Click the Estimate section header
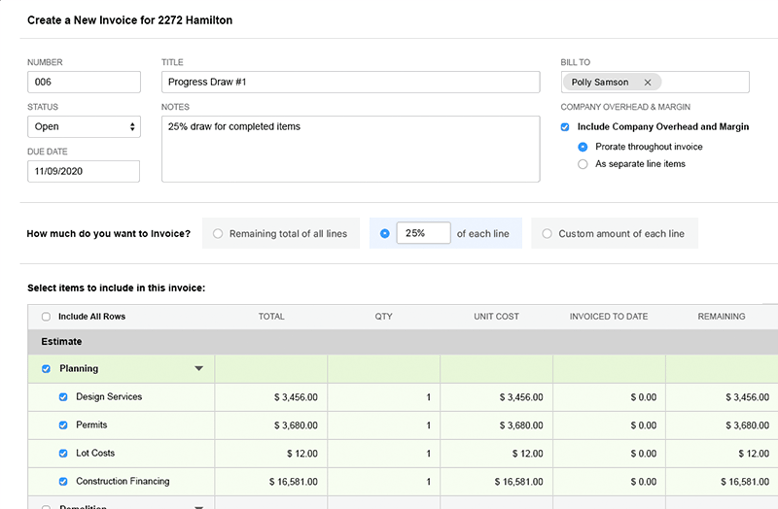 pos(403,342)
